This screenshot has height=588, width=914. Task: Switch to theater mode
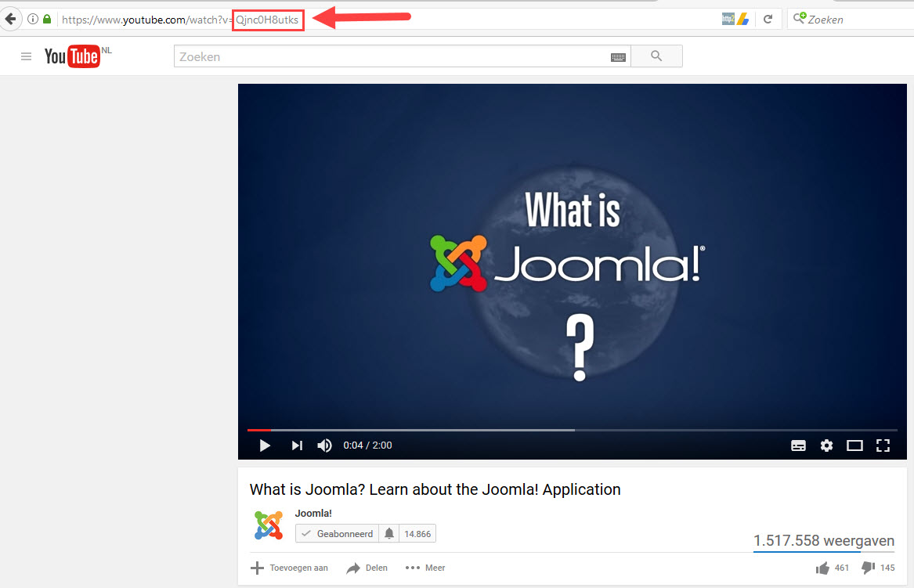point(854,445)
